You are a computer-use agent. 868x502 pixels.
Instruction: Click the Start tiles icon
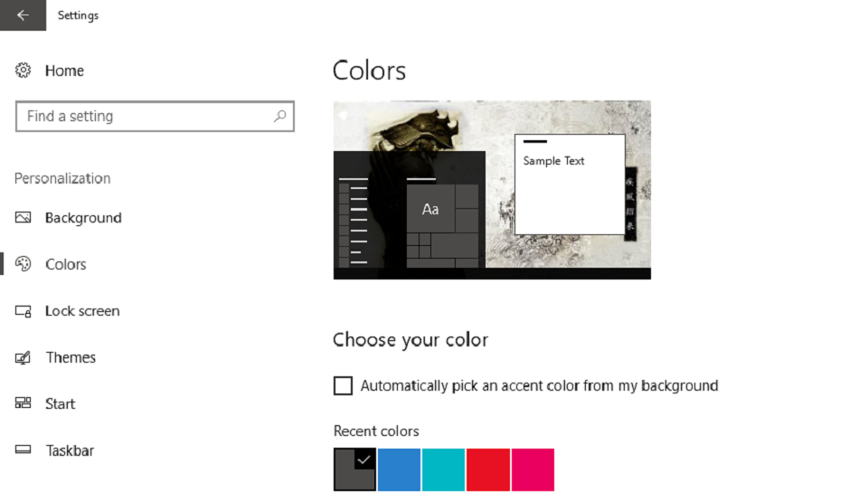[x=24, y=403]
